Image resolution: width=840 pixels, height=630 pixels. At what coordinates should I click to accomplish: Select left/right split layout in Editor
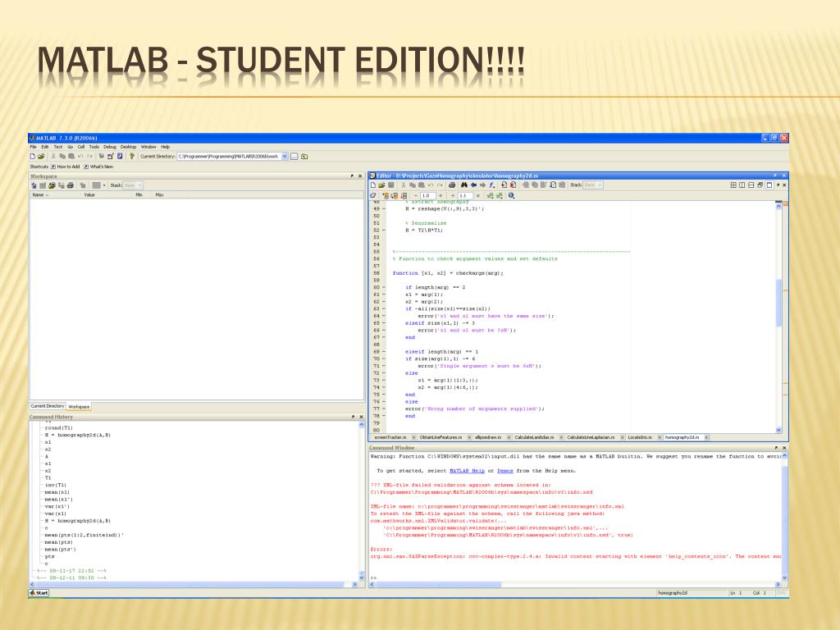click(742, 185)
